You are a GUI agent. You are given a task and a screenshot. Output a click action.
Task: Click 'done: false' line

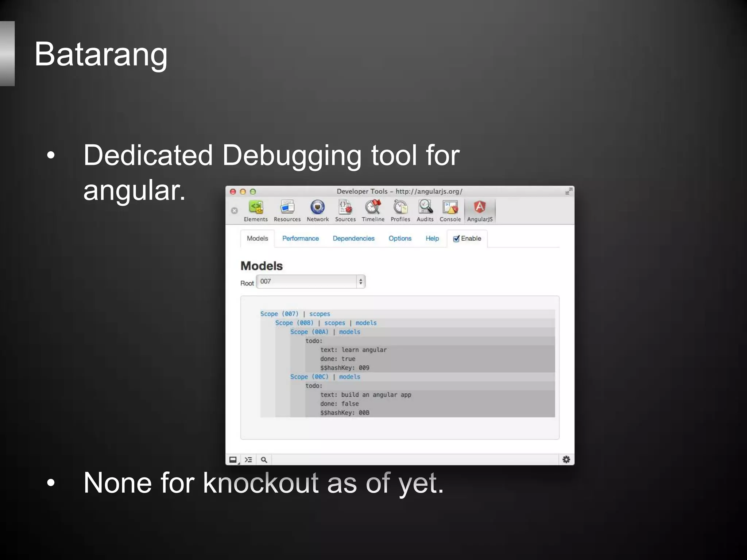coord(340,404)
